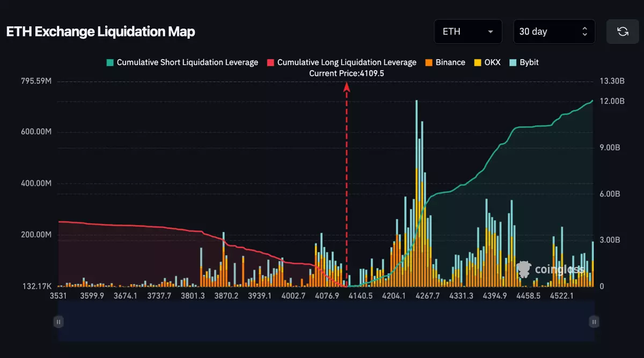Click the yellow OKX legend swatch
This screenshot has height=358, width=644.
pos(477,62)
